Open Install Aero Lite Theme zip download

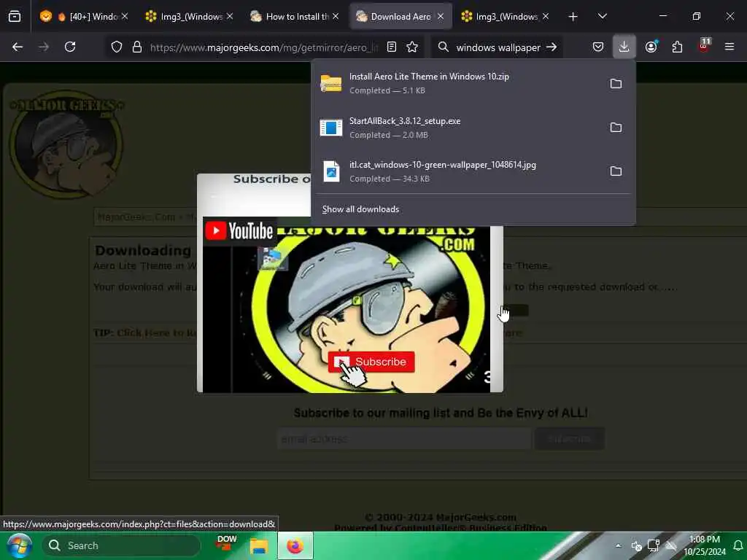click(x=458, y=83)
